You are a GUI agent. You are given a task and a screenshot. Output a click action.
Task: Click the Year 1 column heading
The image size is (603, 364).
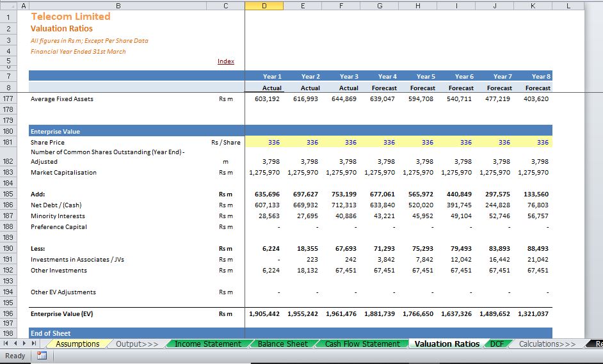(272, 76)
